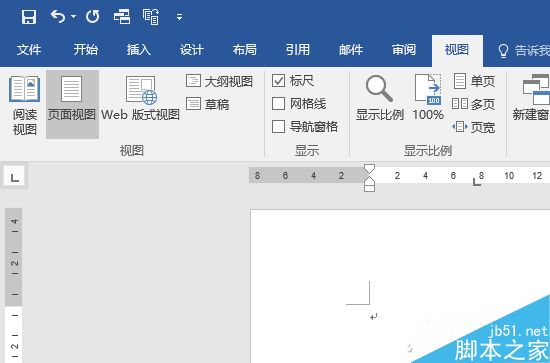Click the fourth quick access toolbar icon

click(122, 16)
